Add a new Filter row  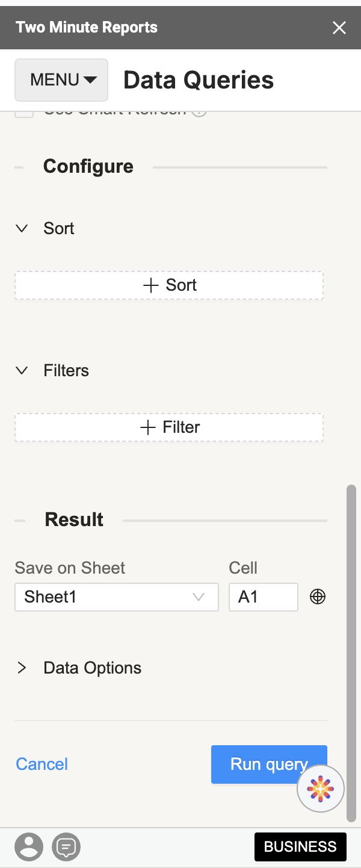[x=169, y=427]
